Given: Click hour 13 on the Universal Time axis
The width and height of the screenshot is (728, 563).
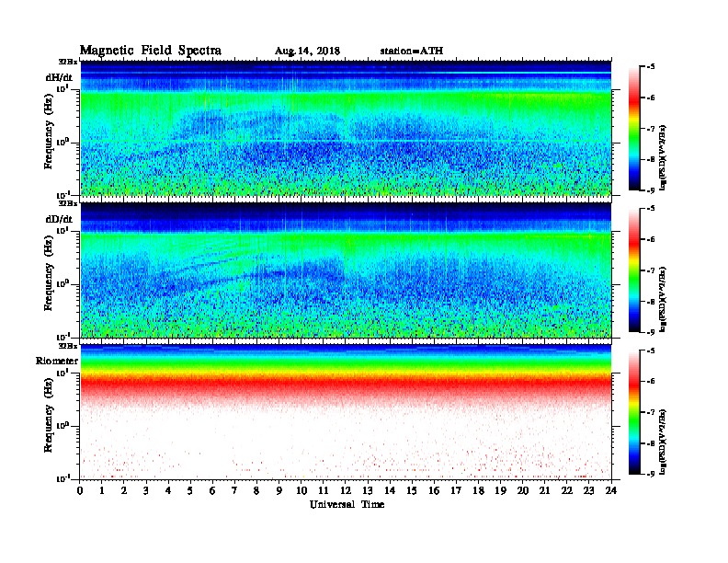Looking at the screenshot, I should point(368,490).
